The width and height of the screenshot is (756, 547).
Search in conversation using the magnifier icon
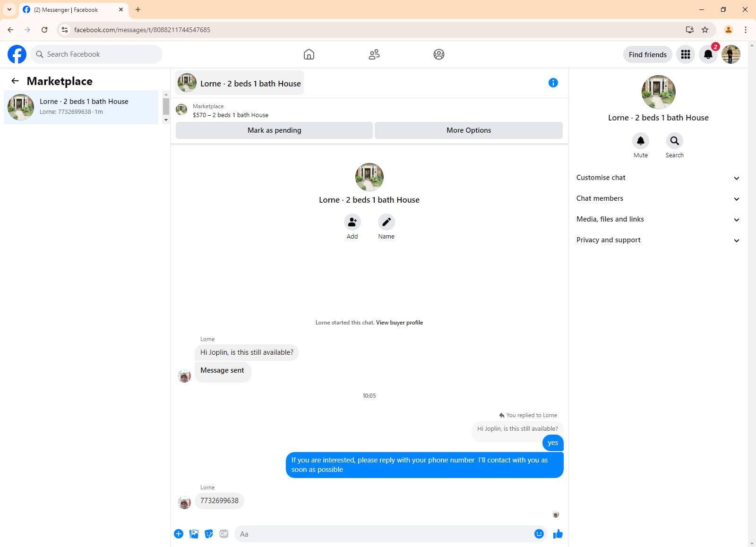click(x=675, y=141)
